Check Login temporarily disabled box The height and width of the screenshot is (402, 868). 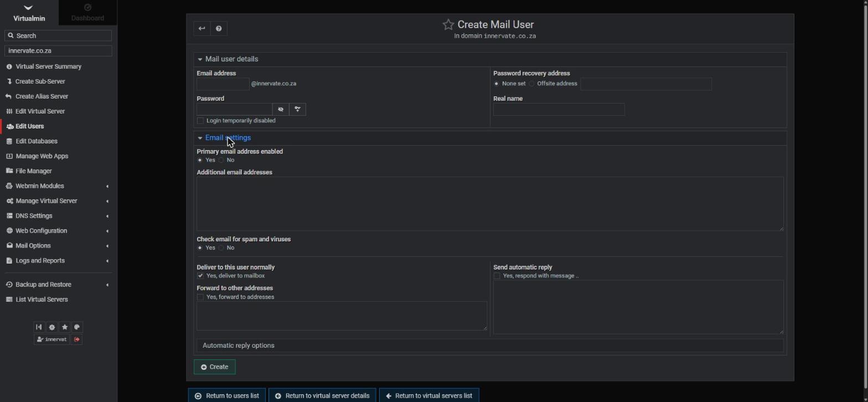[200, 121]
